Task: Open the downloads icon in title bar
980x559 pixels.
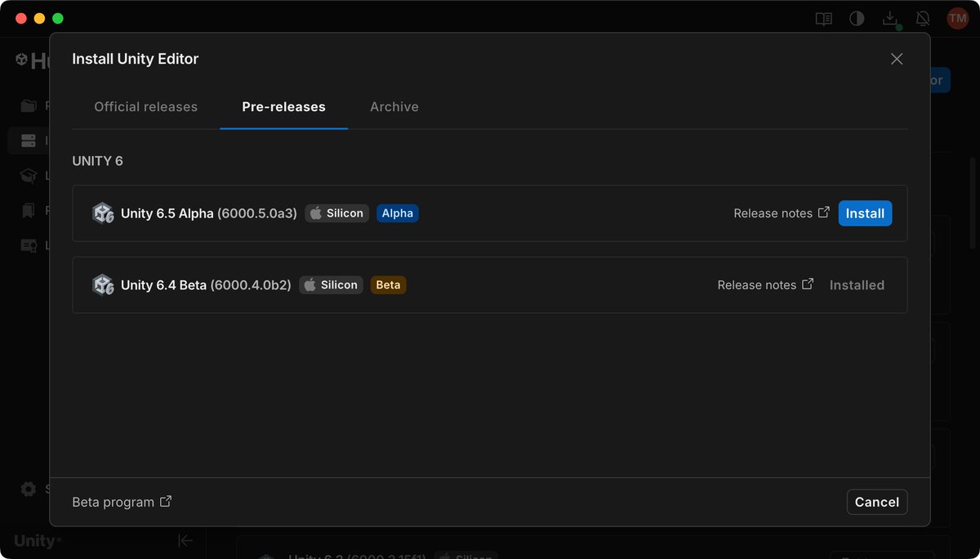Action: [891, 19]
